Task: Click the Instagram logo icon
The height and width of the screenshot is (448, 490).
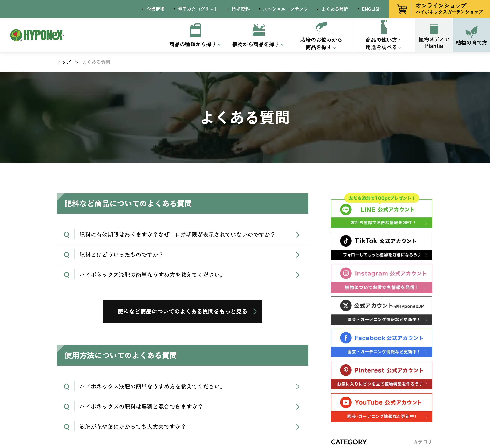Action: 346,273
